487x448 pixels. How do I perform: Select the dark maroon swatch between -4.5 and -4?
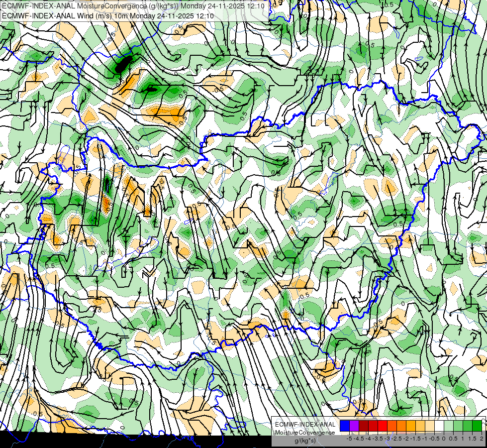(x=364, y=426)
